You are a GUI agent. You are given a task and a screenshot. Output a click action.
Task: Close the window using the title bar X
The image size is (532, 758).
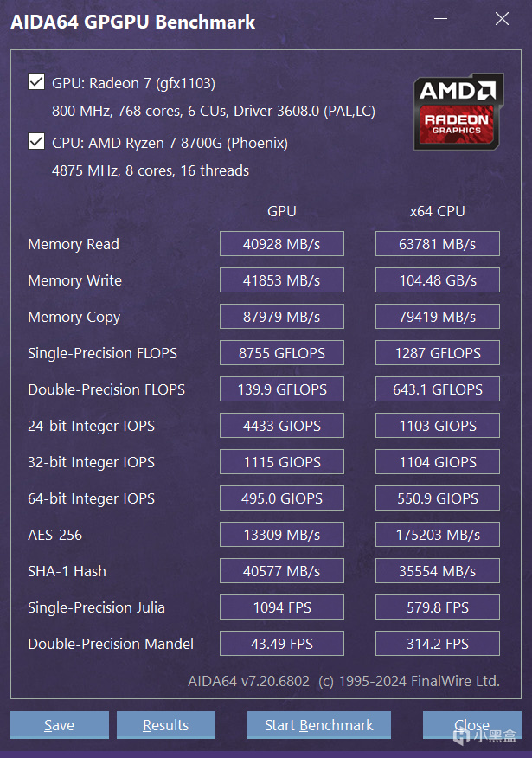(x=502, y=20)
